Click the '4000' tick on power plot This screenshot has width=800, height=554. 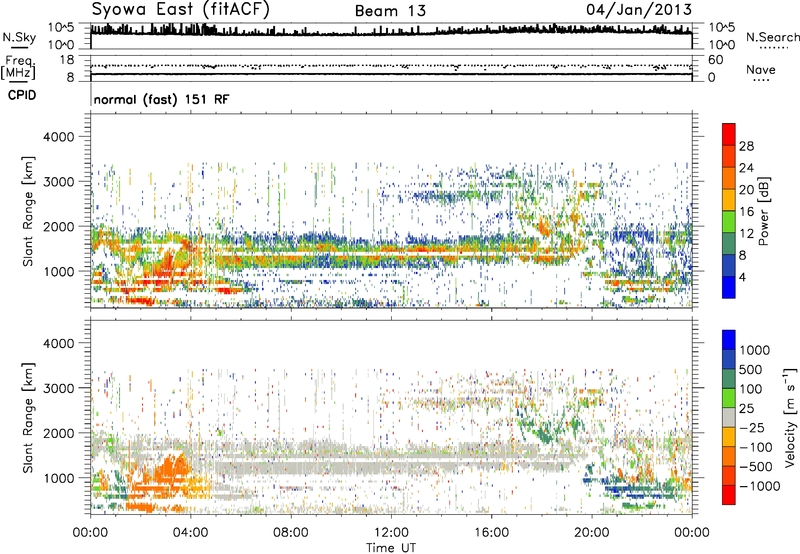coord(58,137)
